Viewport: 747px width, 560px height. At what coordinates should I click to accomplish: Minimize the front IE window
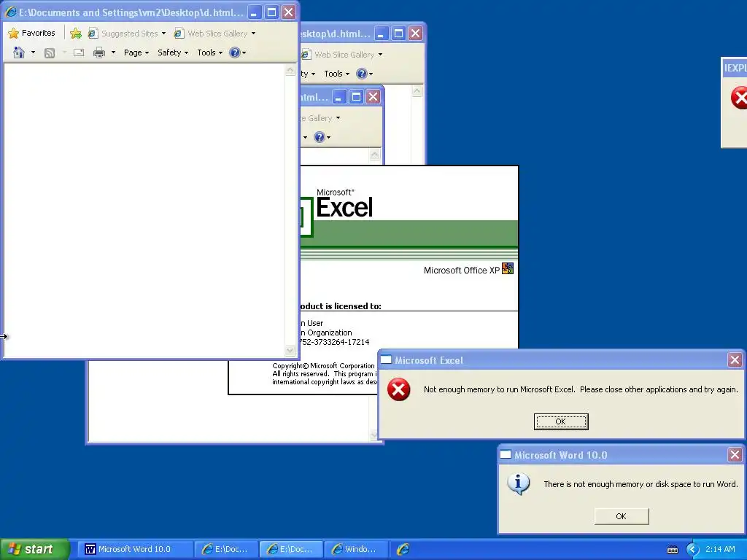coord(254,12)
